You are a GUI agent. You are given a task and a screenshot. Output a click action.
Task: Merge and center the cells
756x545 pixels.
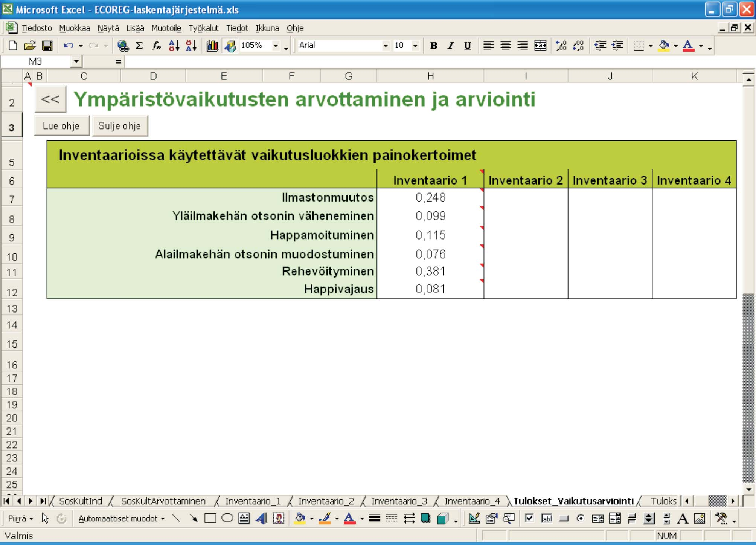coord(540,46)
